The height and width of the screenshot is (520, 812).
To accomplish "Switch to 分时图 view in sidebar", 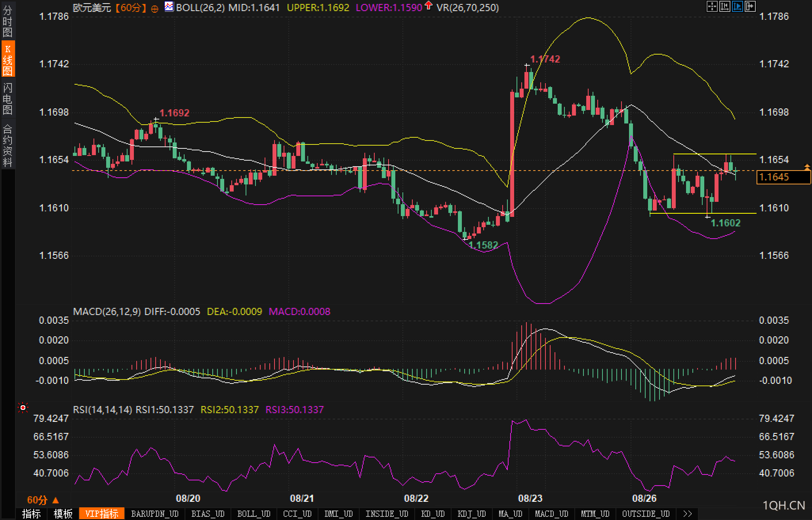I will click(8, 21).
